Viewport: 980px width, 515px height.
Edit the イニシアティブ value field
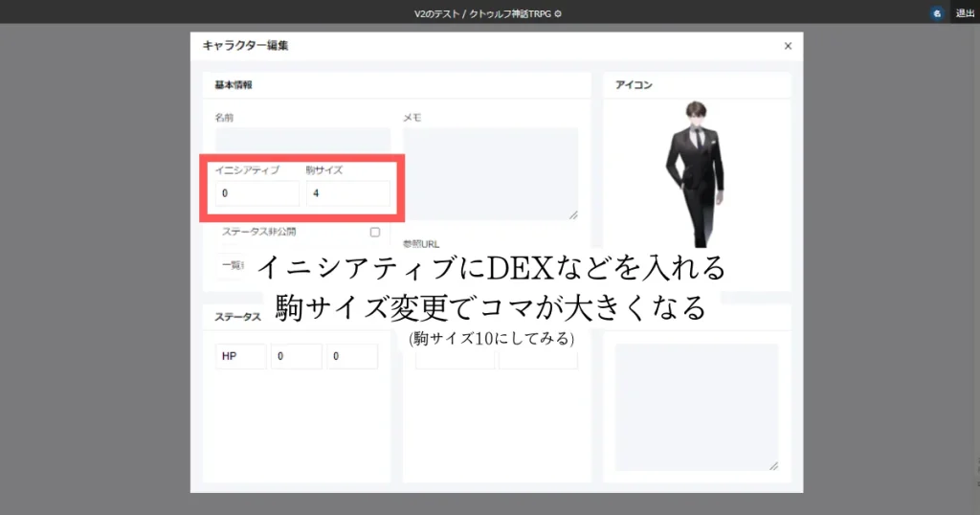coord(257,193)
